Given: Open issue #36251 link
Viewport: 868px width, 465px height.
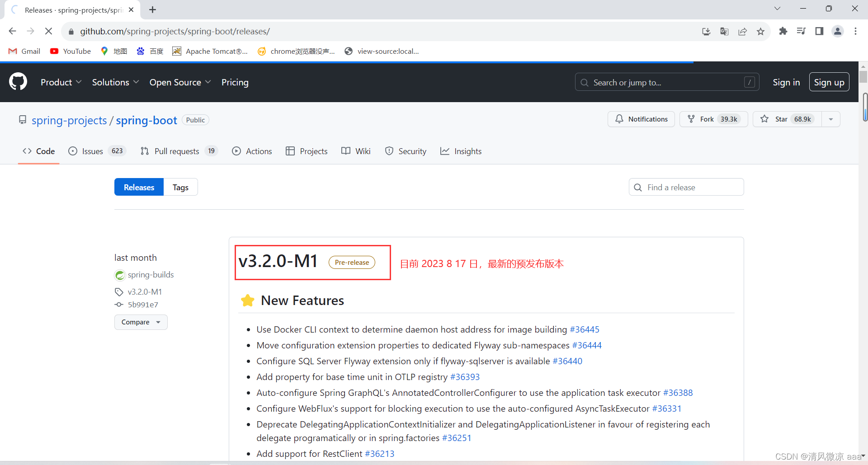Looking at the screenshot, I should click(x=457, y=438).
